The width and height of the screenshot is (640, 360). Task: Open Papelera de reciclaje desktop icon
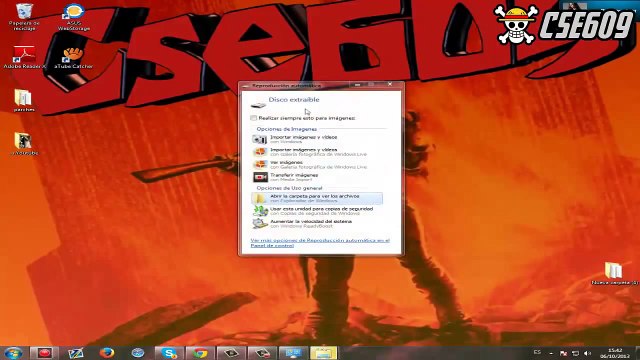(x=24, y=17)
